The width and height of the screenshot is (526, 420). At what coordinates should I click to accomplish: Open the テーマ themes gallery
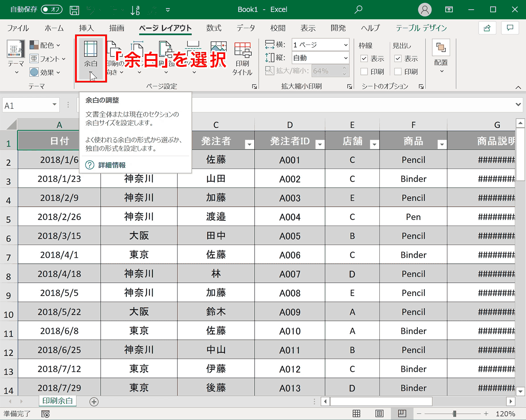[16, 58]
